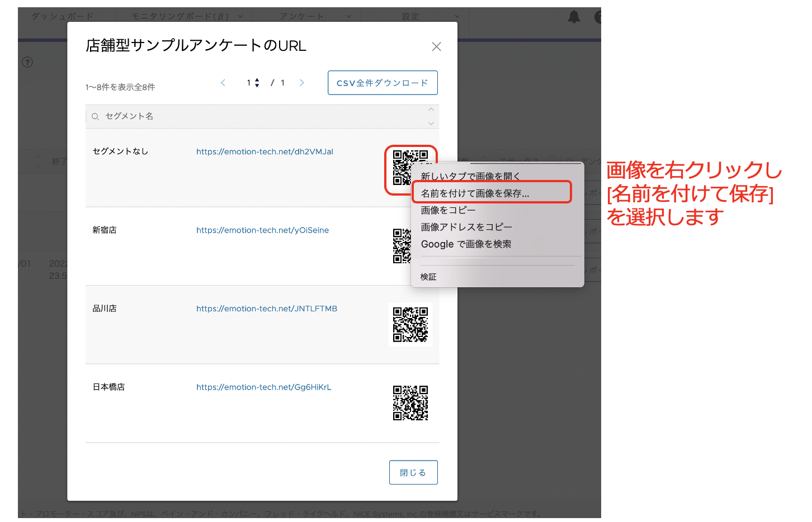The image size is (812, 522).
Task: Go to next page arrow
Action: click(x=302, y=83)
